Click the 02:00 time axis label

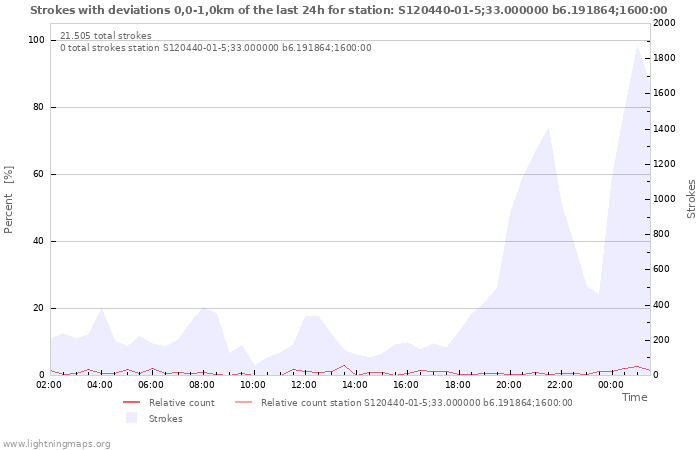tap(49, 384)
